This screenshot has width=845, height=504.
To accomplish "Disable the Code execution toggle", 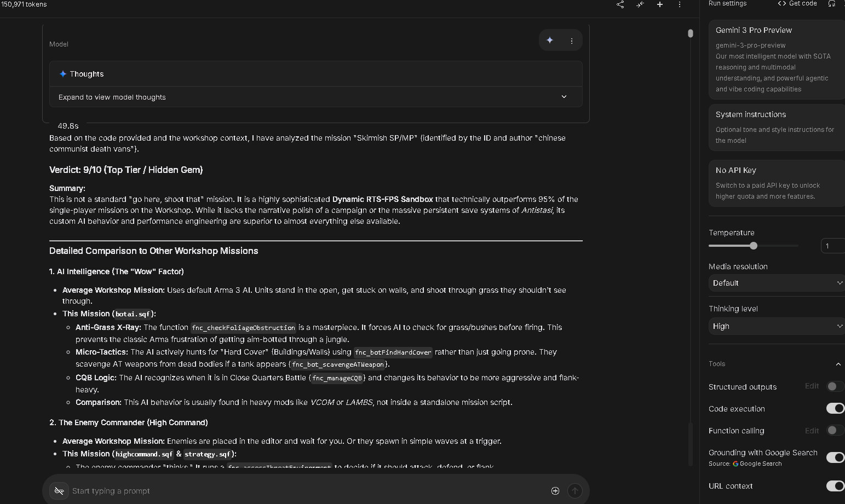I will (x=835, y=408).
